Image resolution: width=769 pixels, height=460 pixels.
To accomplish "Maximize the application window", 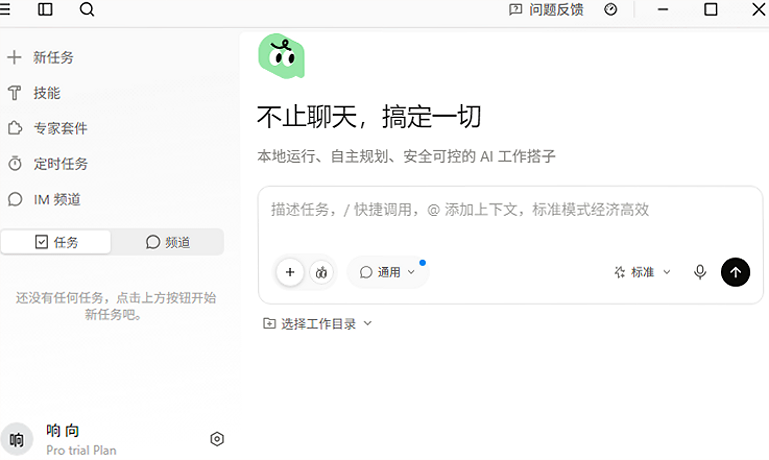I will tap(711, 9).
